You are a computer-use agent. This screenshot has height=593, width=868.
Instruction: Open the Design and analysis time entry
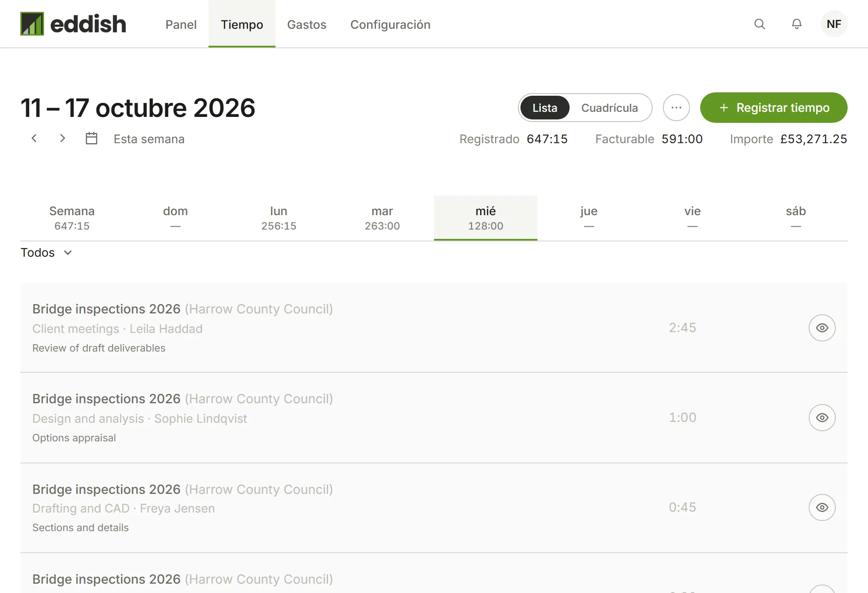click(x=434, y=418)
